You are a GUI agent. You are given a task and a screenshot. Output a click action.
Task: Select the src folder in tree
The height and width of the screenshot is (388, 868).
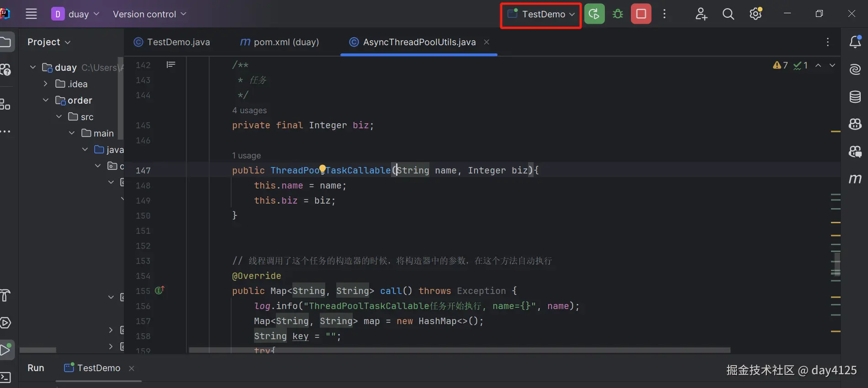pos(81,117)
